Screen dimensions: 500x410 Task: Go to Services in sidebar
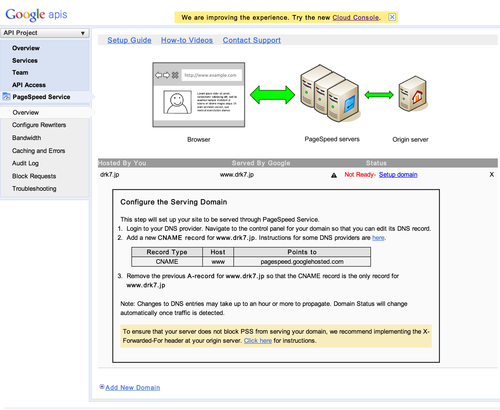point(25,60)
